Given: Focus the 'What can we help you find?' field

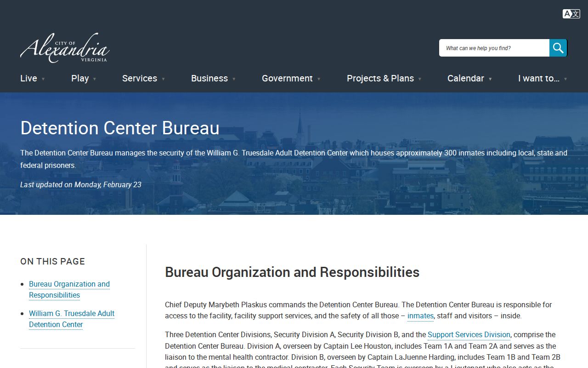Looking at the screenshot, I should [494, 48].
